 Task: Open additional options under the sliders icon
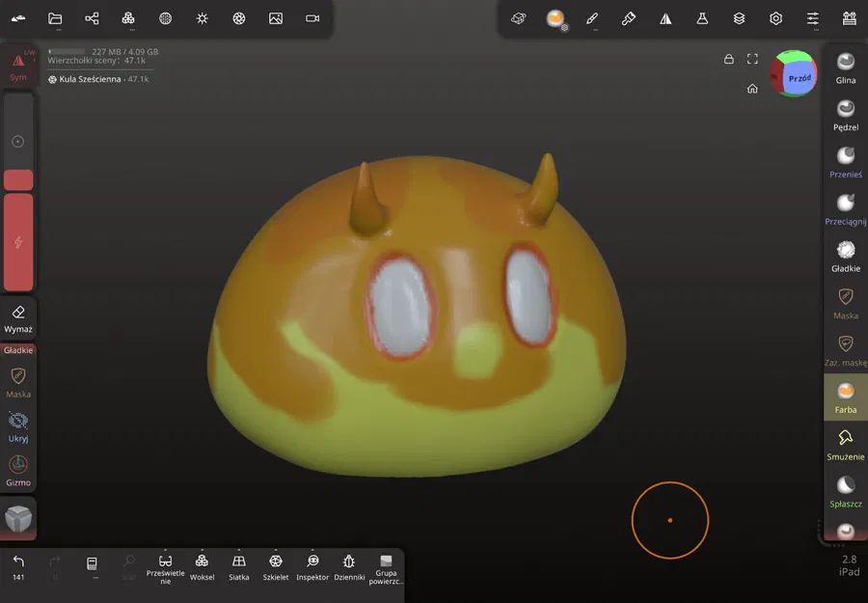[811, 17]
